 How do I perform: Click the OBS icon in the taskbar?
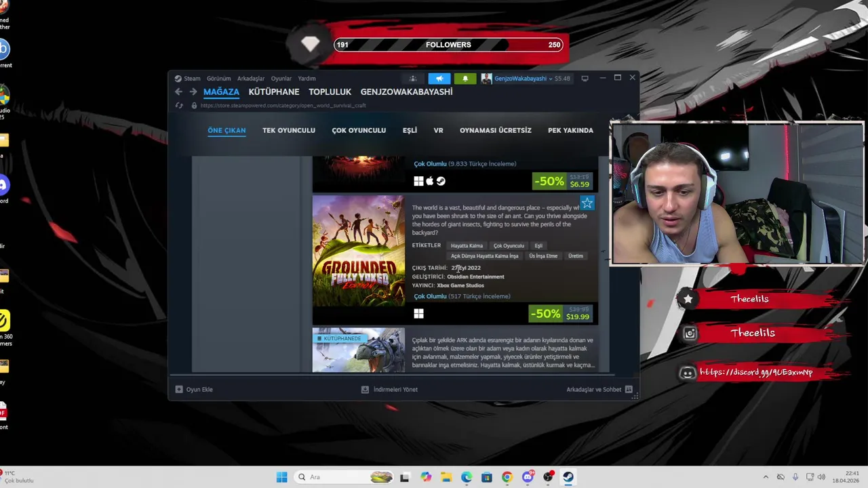coord(548,477)
